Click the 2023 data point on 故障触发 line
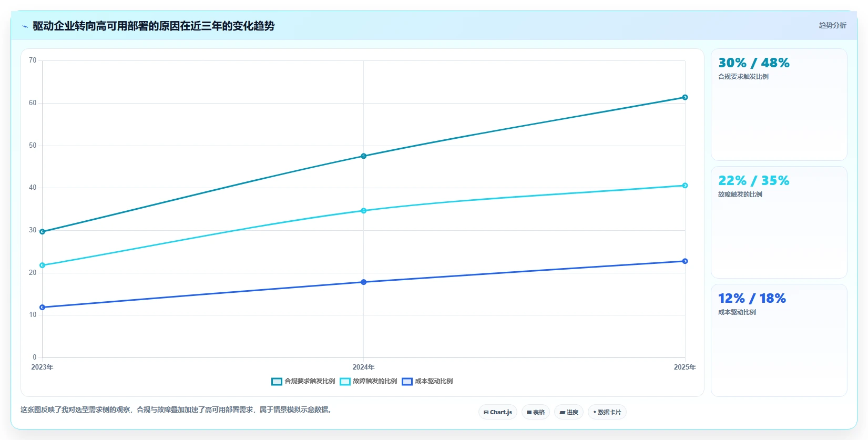Image resolution: width=868 pixels, height=440 pixels. [43, 265]
